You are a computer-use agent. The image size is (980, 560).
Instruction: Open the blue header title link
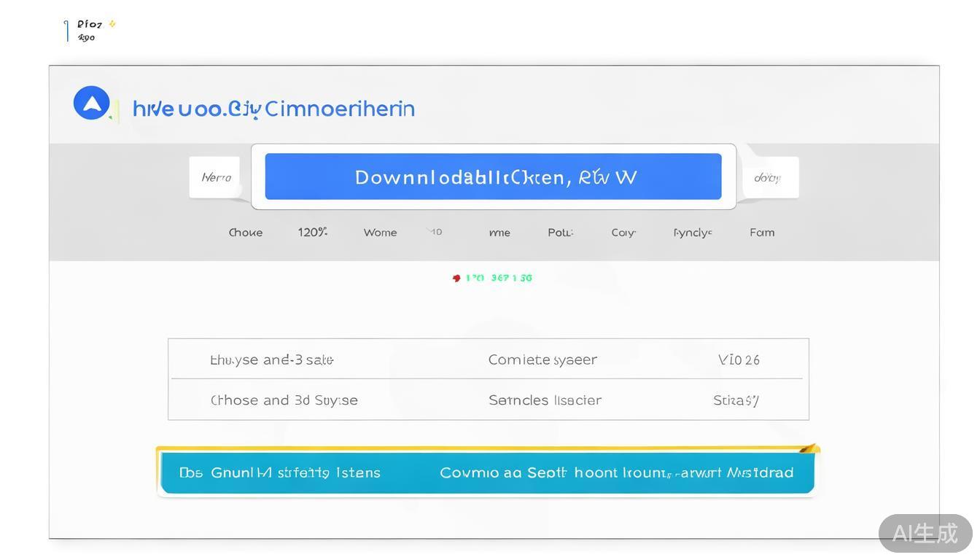tap(273, 109)
